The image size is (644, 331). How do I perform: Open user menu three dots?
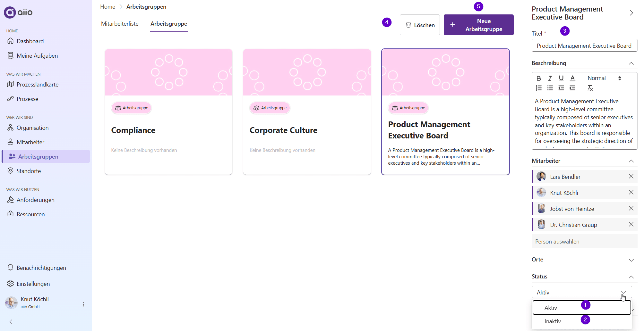(83, 304)
